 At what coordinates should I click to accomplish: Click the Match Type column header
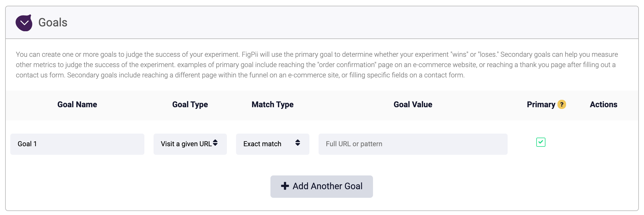click(272, 104)
